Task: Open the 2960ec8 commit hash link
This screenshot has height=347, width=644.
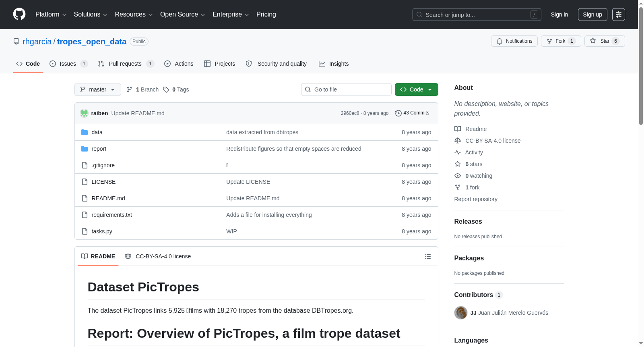Action: coord(350,113)
